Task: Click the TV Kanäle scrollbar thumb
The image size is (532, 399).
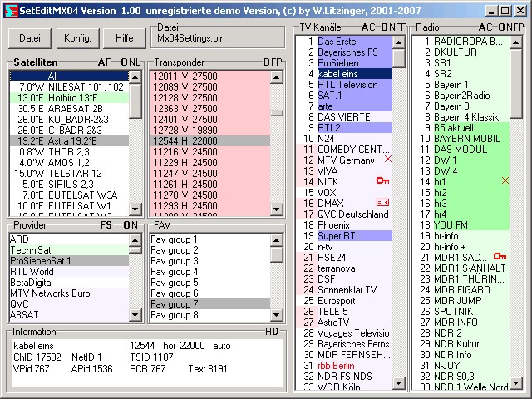Action: 399,58
